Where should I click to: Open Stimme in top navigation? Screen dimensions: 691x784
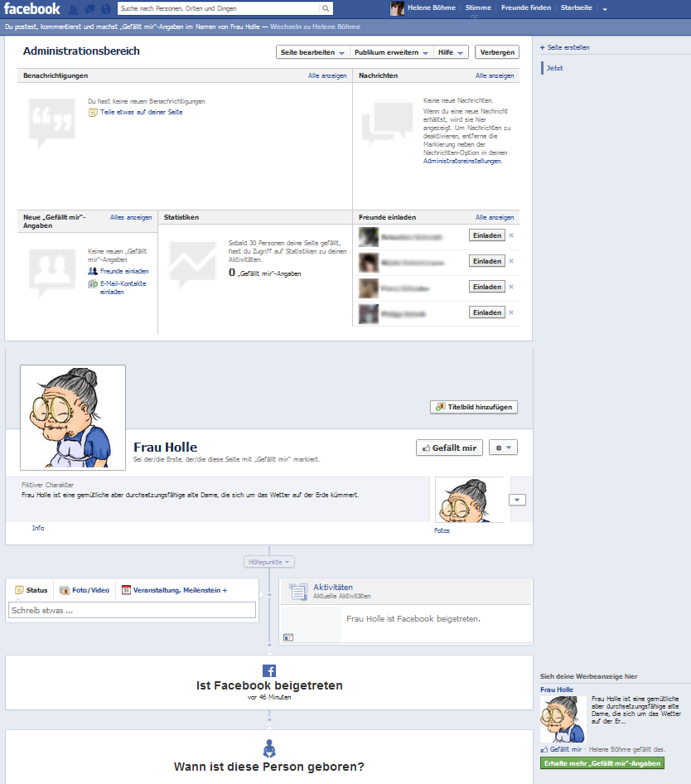pos(478,7)
